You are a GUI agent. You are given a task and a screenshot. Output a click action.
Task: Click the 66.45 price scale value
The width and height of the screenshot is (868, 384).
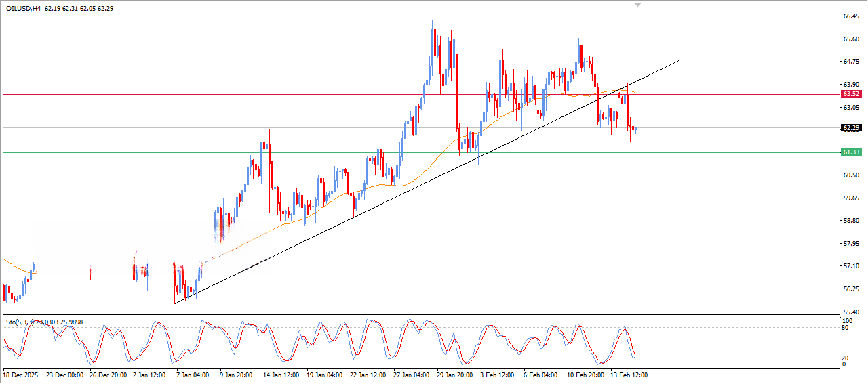[851, 16]
